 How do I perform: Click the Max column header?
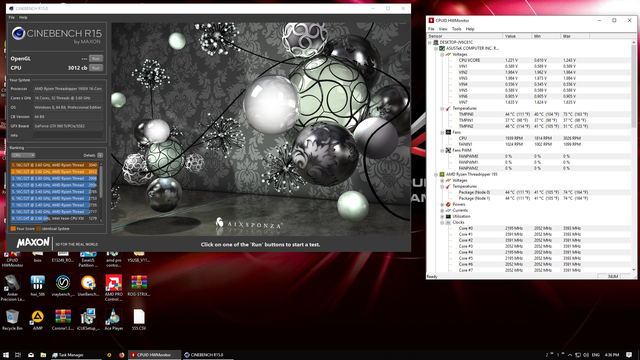click(575, 36)
